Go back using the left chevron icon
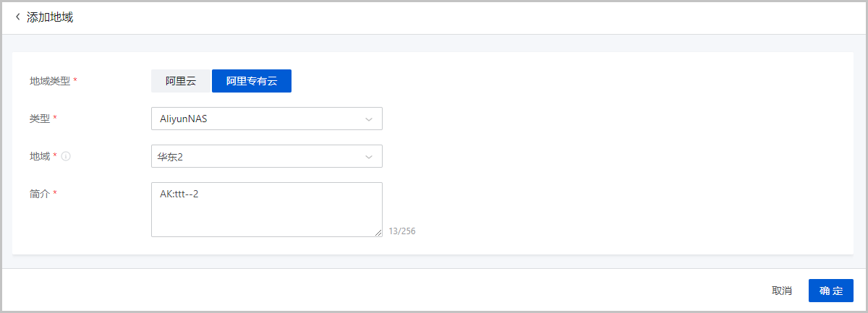 tap(17, 17)
